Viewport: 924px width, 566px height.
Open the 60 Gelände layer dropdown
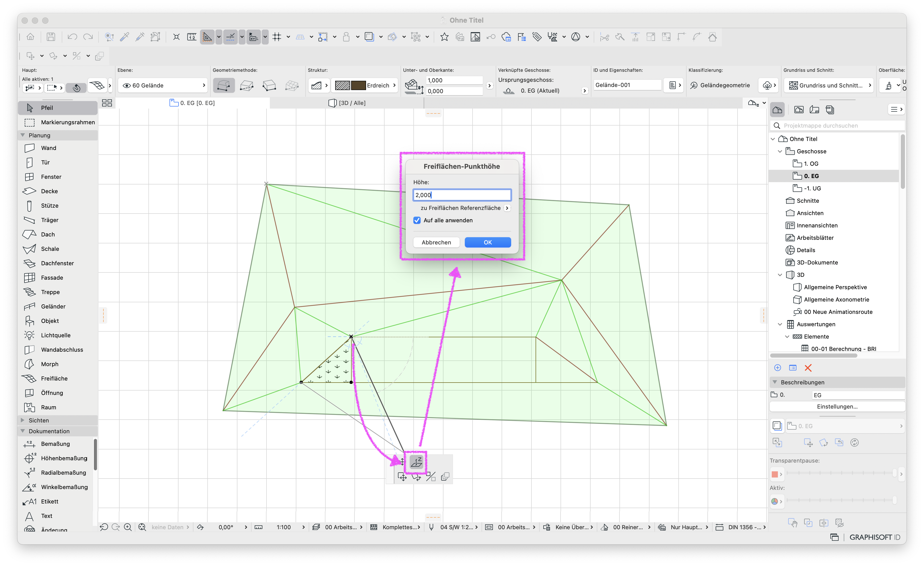(x=163, y=85)
